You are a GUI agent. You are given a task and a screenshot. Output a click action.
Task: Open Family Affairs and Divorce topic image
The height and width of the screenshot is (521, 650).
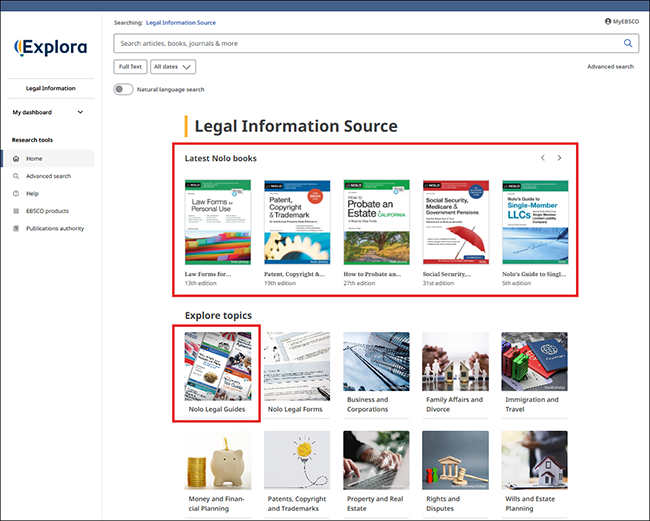coord(456,361)
